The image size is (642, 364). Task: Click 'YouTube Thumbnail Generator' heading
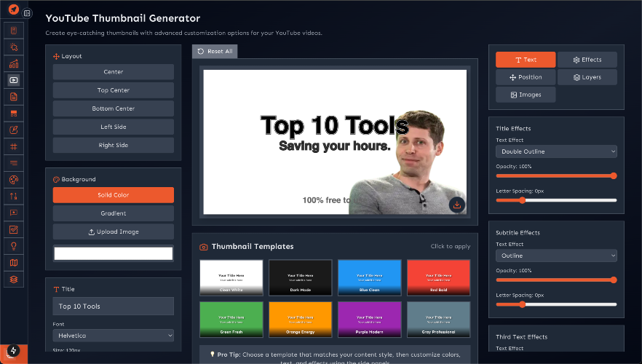pos(123,18)
